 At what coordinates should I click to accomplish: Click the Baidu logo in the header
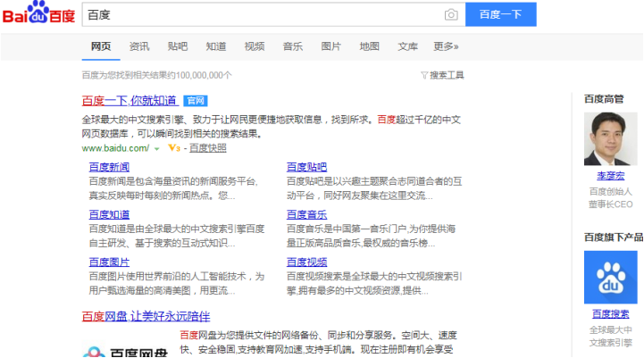(38, 14)
